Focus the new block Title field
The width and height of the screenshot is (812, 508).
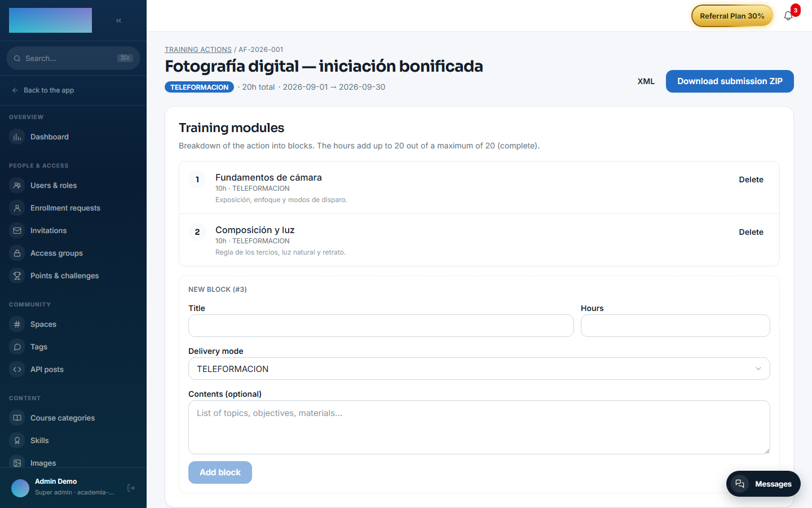[x=381, y=326]
